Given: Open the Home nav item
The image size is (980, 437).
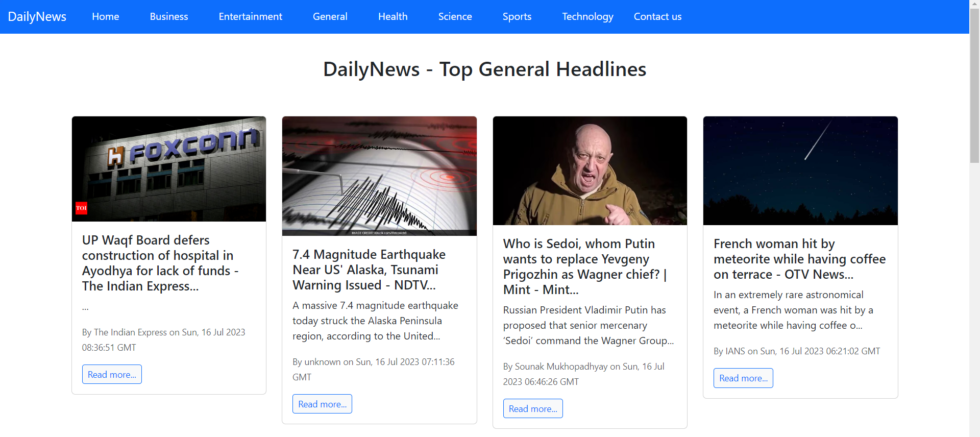Looking at the screenshot, I should pyautogui.click(x=106, y=16).
